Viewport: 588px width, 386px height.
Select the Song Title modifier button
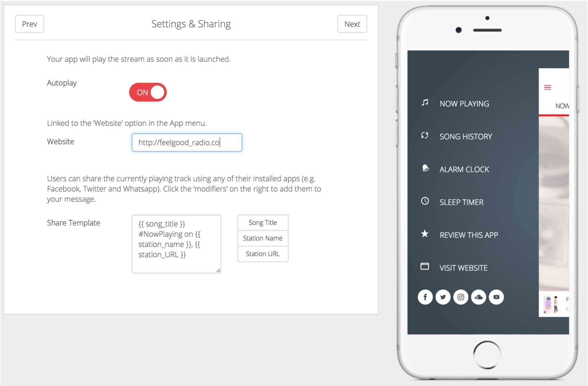(x=263, y=222)
